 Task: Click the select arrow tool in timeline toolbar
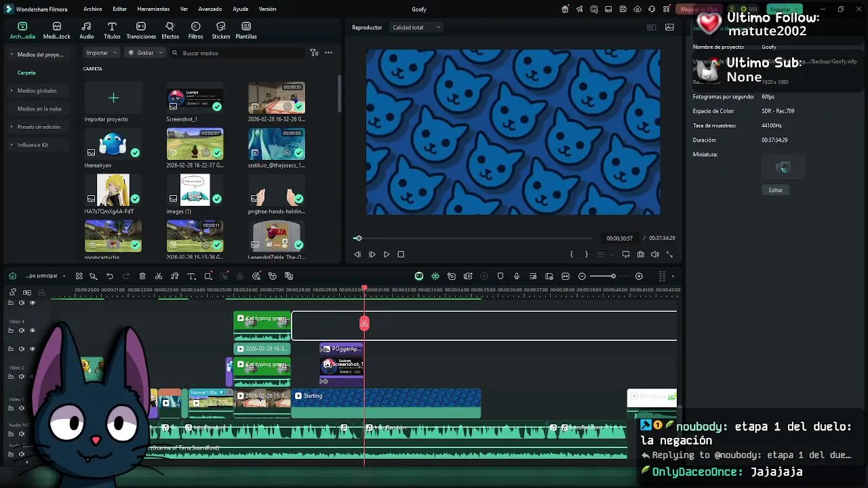[94, 276]
